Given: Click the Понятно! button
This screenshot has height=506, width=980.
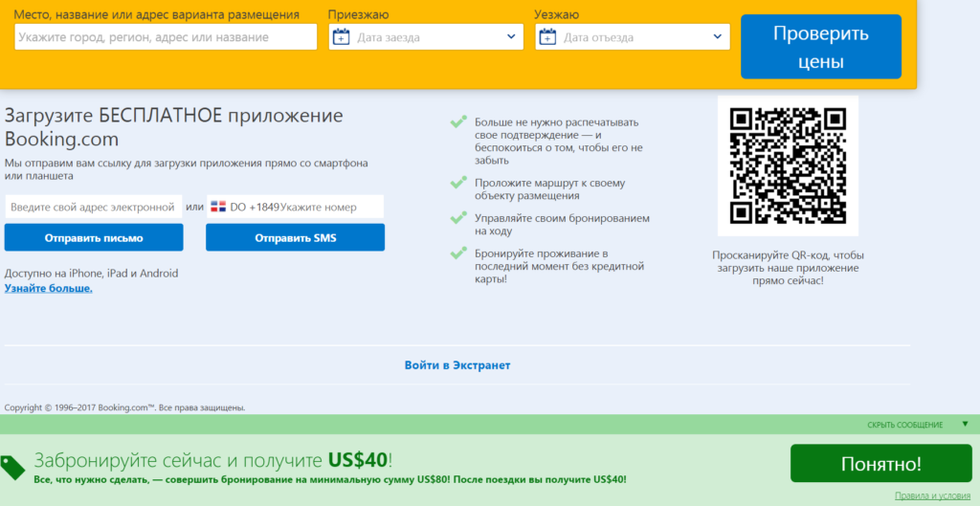Looking at the screenshot, I should click(881, 464).
